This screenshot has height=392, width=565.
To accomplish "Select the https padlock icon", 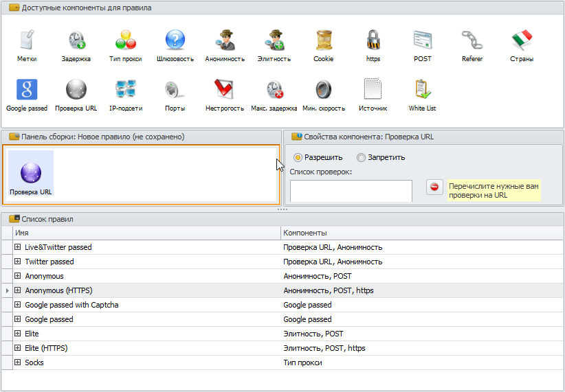I will pyautogui.click(x=373, y=41).
